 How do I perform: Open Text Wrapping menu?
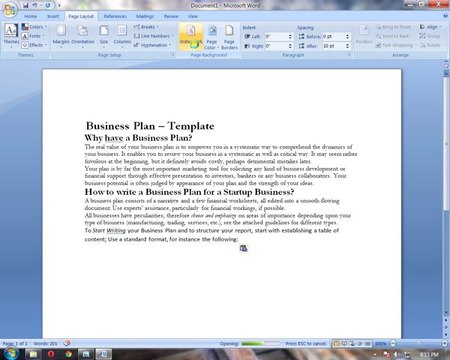click(396, 45)
